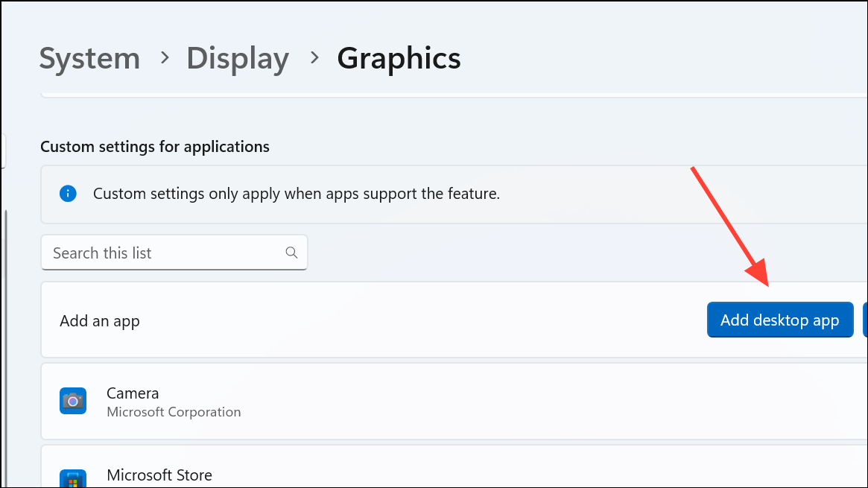Focus the Search this list field
This screenshot has height=488, width=868.
(x=164, y=253)
